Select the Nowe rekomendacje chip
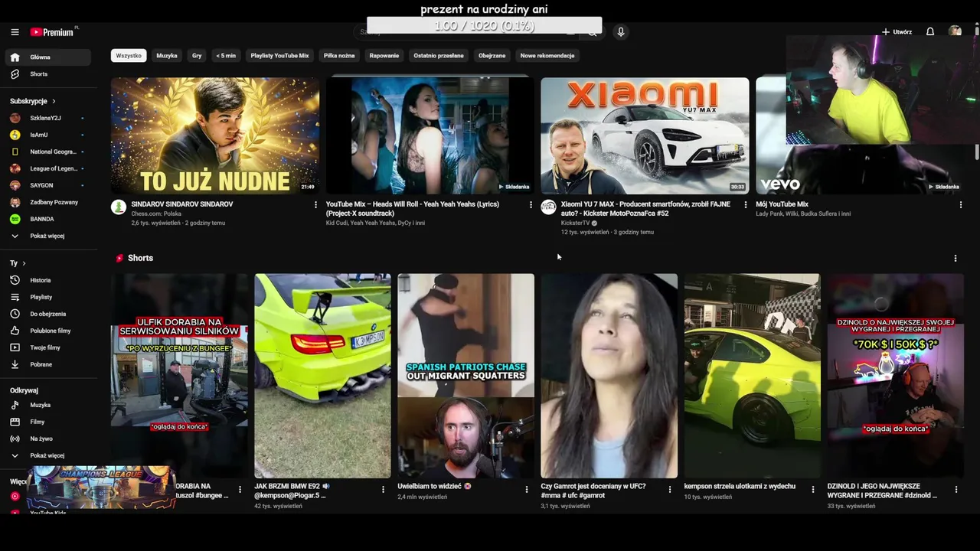 point(547,56)
